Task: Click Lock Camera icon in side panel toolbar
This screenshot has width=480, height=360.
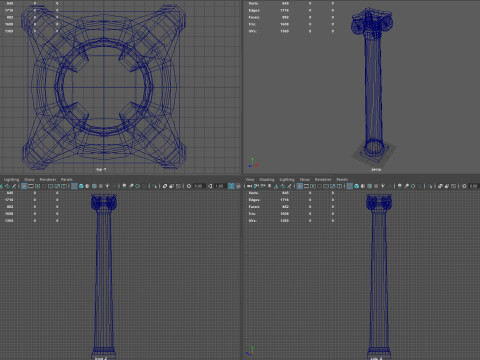Action: (256, 186)
